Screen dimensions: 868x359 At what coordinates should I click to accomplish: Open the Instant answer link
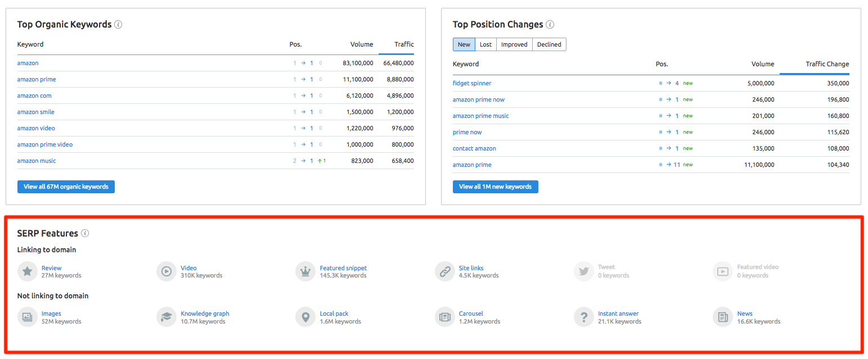point(618,313)
